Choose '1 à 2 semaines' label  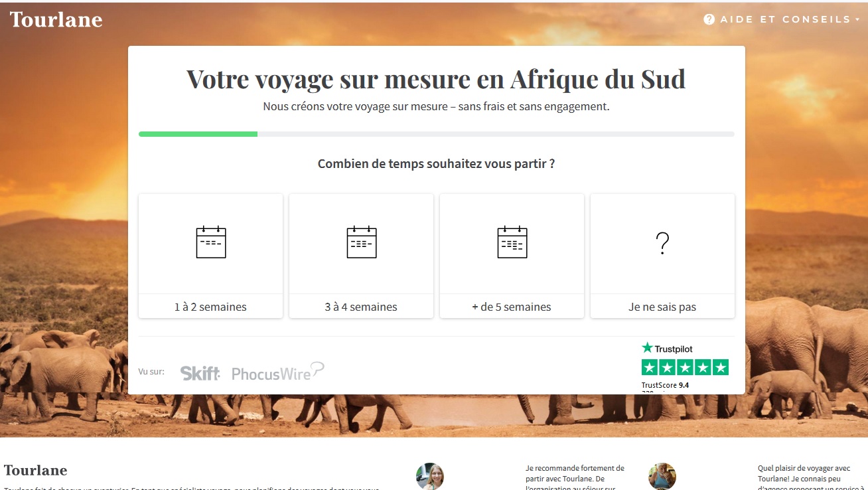(210, 307)
